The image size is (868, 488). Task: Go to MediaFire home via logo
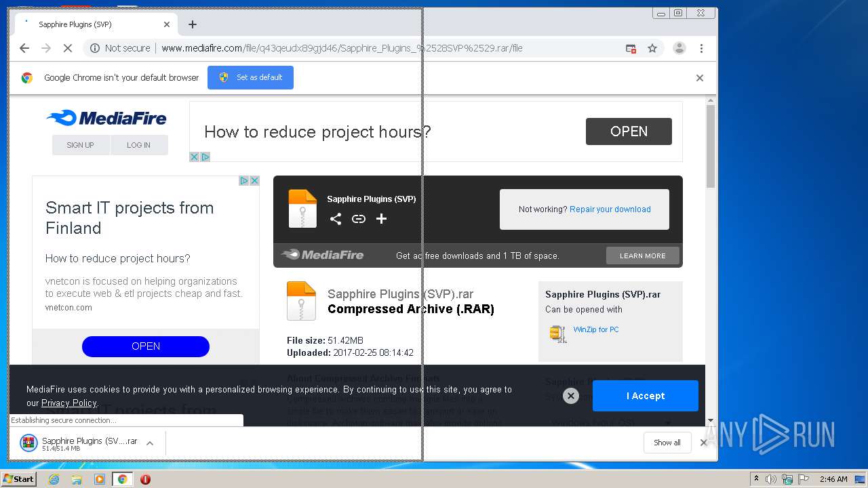(106, 118)
